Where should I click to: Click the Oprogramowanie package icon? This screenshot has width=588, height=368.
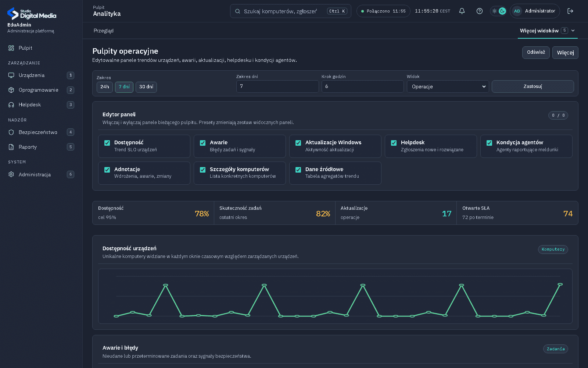tap(11, 90)
